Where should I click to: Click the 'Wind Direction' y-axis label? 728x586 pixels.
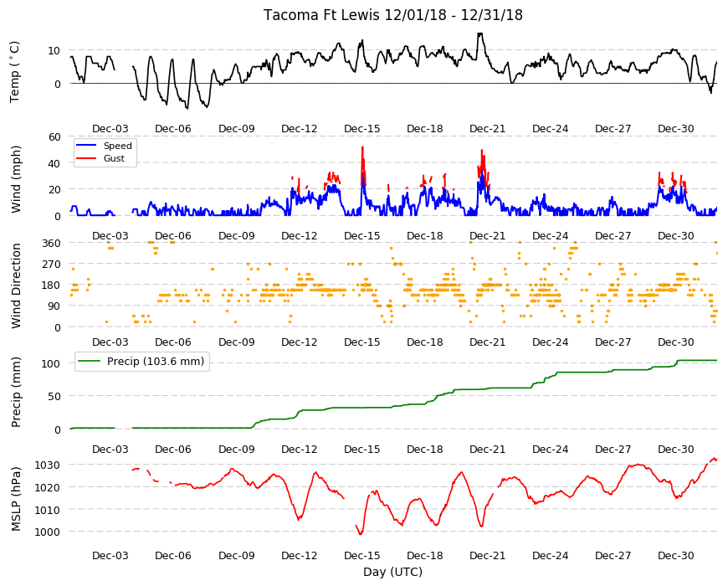(16, 285)
